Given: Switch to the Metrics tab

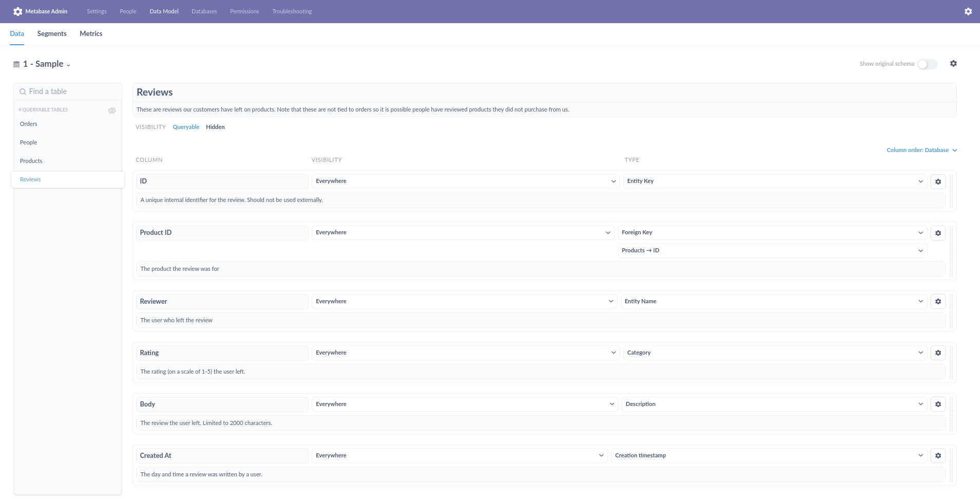Looking at the screenshot, I should [x=91, y=33].
